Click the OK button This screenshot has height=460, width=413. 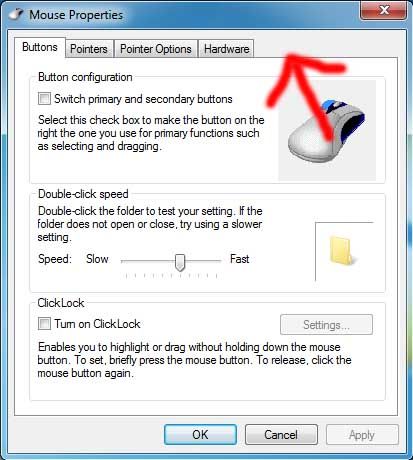pos(200,435)
